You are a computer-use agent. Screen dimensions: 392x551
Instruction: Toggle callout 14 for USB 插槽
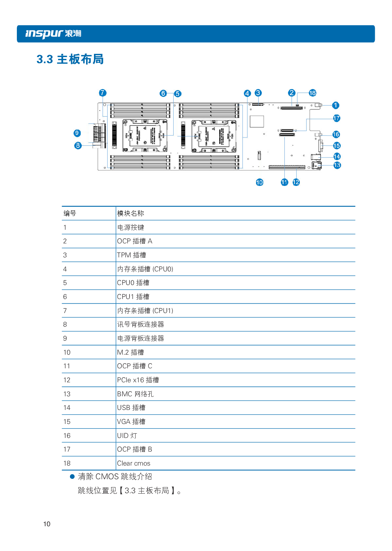(x=336, y=156)
